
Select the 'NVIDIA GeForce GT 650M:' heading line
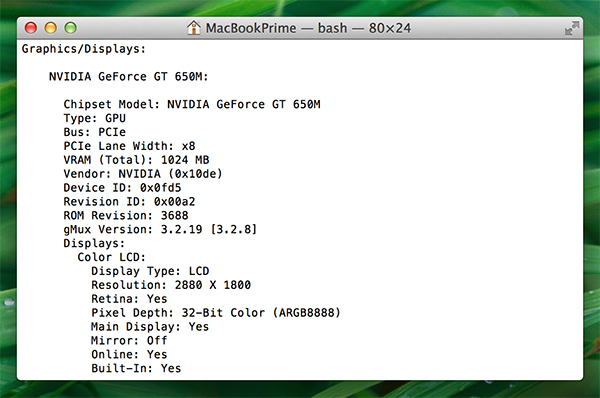[x=129, y=77]
